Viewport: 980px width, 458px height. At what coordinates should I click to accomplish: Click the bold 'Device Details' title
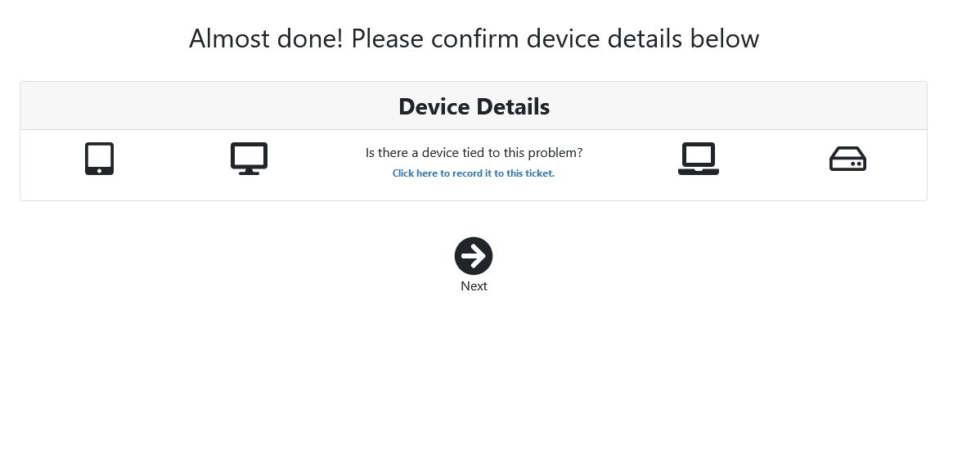pos(474,106)
